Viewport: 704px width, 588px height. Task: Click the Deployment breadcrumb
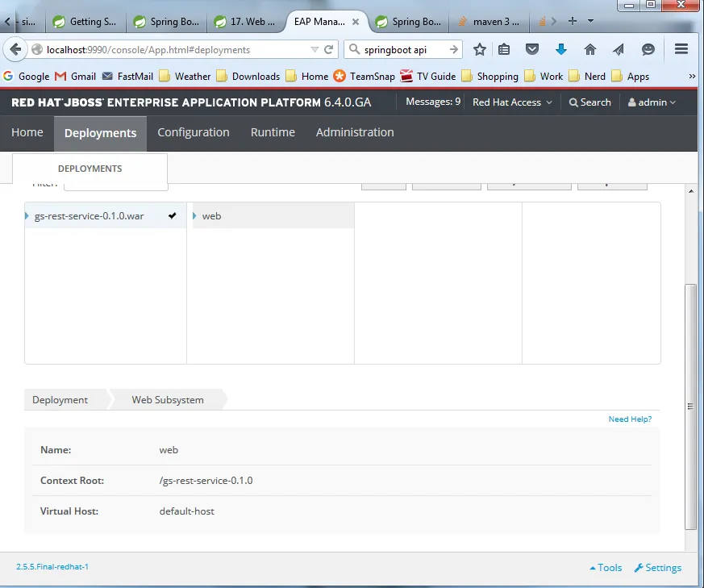[60, 400]
